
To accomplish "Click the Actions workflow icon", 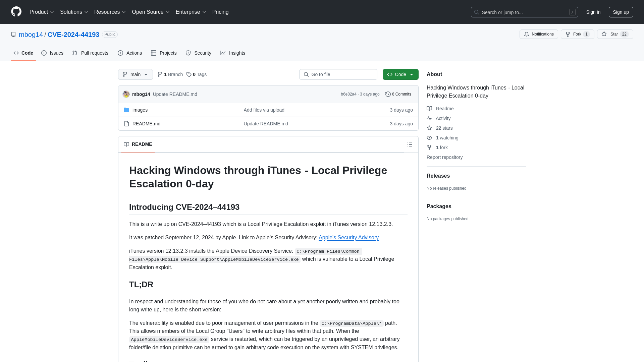I will (x=121, y=53).
